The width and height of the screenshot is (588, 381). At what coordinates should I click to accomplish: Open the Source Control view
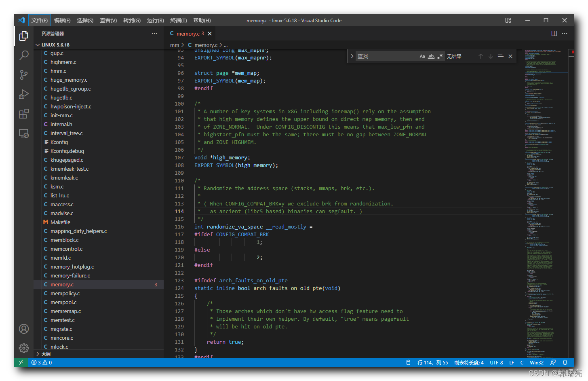tap(24, 75)
